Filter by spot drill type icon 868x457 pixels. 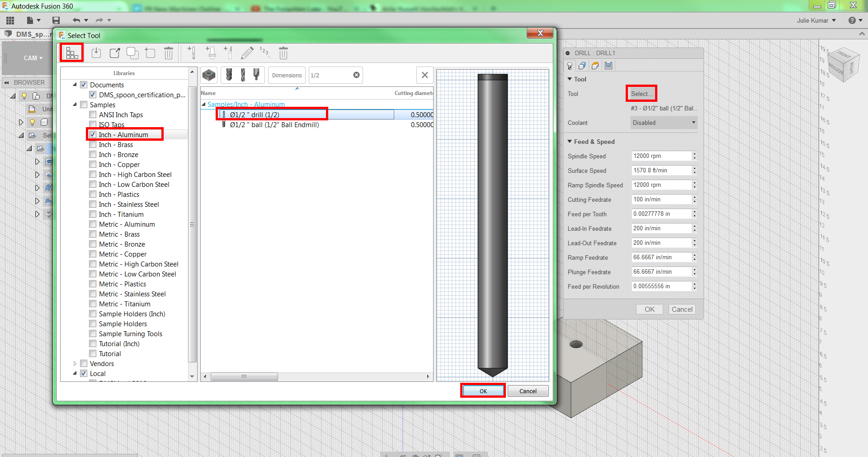[257, 75]
